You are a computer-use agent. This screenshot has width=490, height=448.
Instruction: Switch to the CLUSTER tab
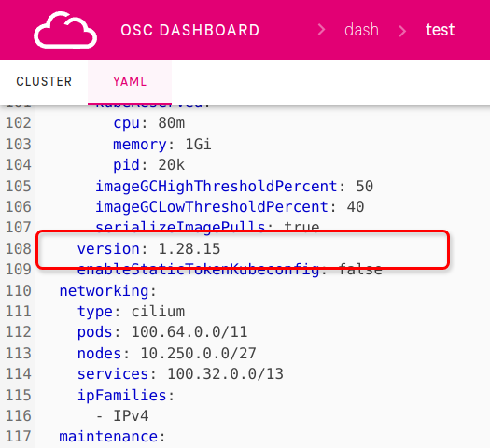[x=44, y=81]
